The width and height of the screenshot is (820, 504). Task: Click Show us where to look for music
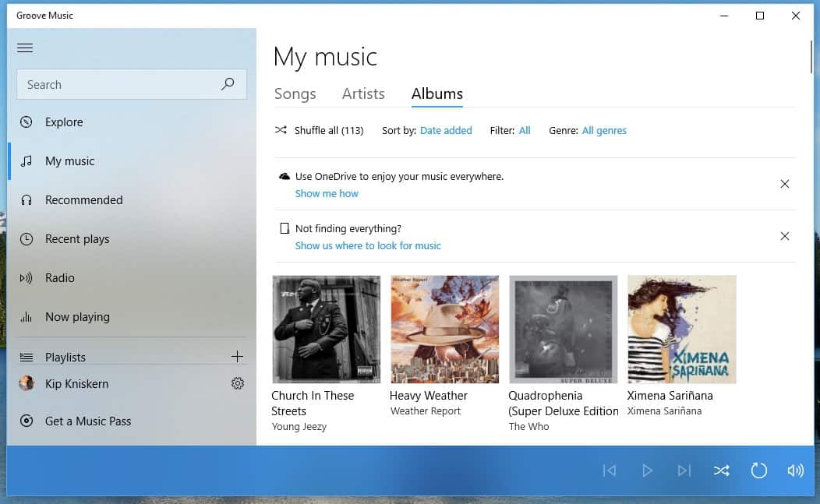pos(368,245)
